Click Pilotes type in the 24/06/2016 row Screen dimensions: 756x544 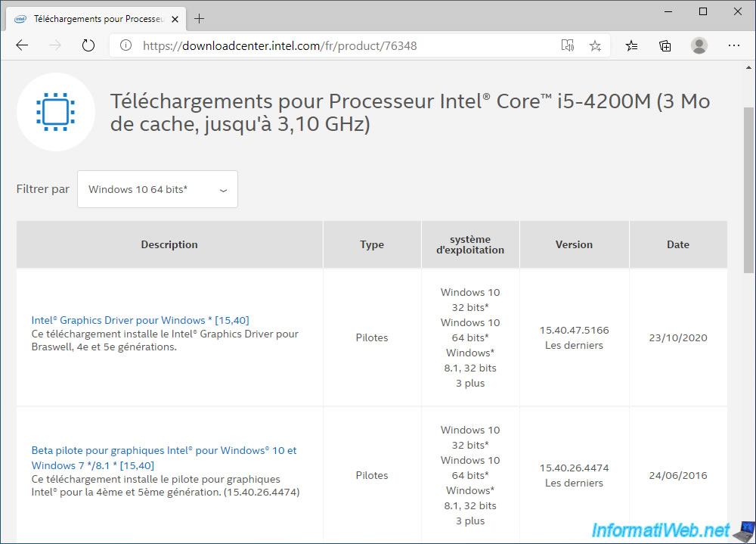[372, 475]
